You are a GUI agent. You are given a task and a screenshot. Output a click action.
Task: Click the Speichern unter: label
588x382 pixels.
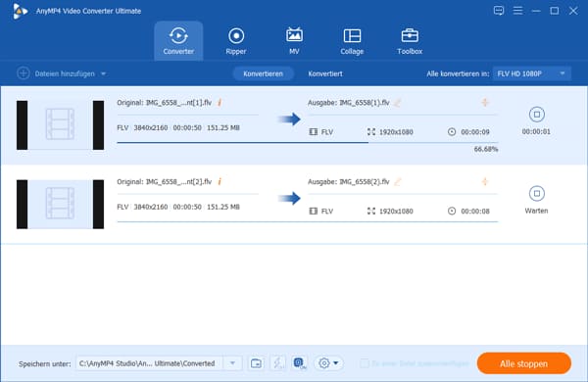(45, 364)
